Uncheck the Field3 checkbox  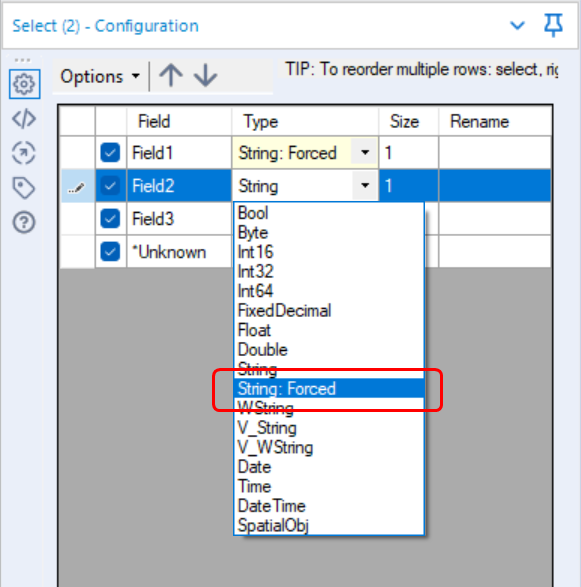[x=110, y=218]
